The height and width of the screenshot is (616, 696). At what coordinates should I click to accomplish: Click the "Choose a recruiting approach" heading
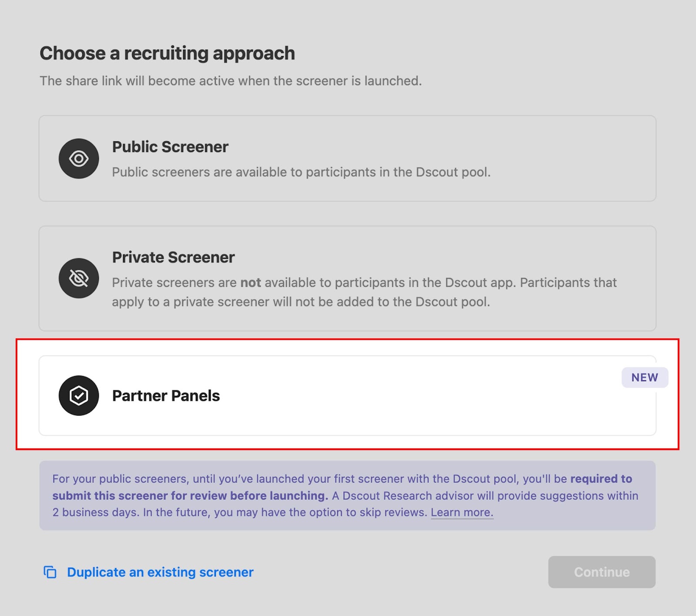(167, 54)
